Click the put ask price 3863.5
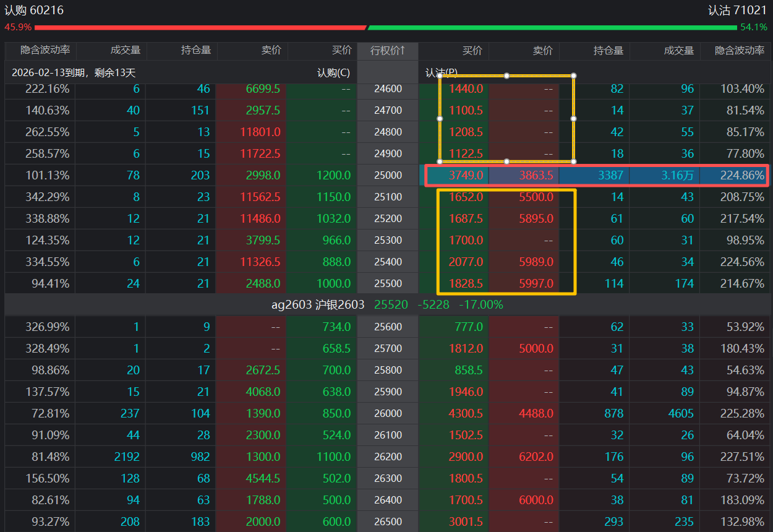 click(x=536, y=175)
